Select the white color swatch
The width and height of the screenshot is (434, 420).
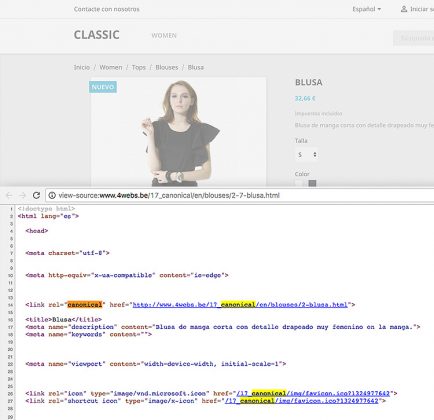click(299, 183)
